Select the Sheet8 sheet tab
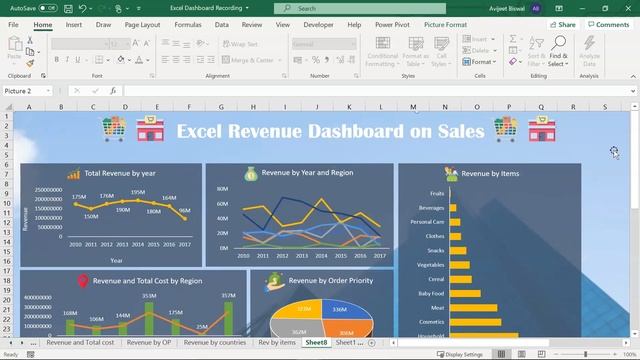640x360 pixels. [x=316, y=343]
